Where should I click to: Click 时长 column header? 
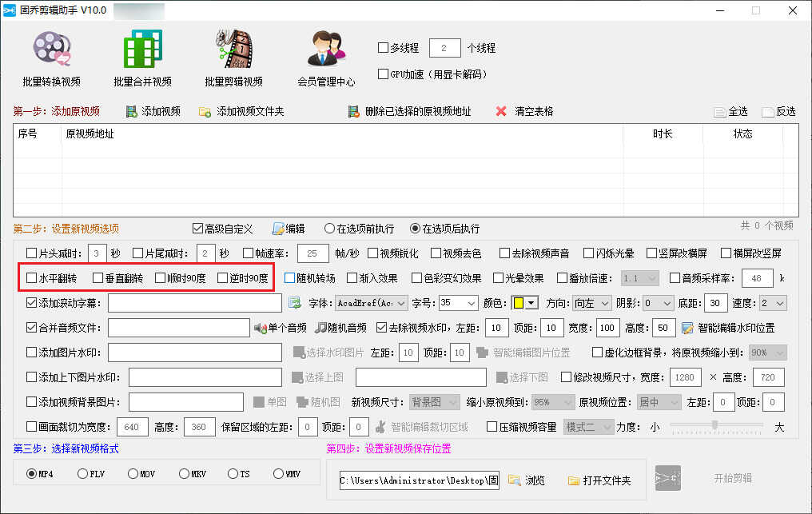663,133
